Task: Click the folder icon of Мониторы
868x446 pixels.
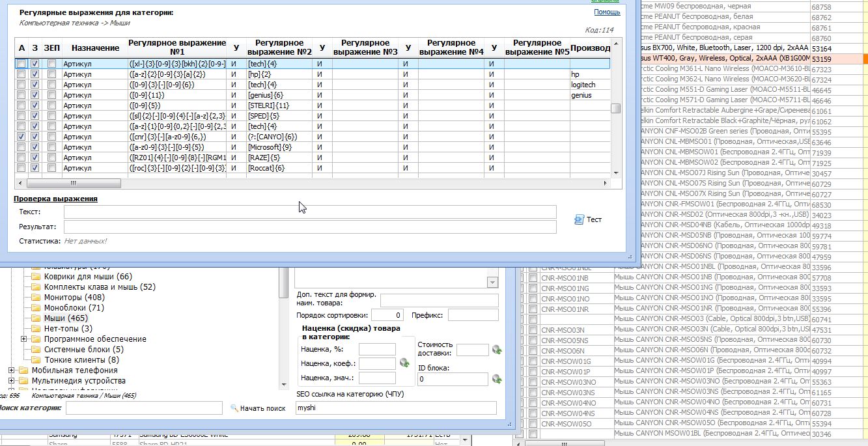Action: point(36,298)
